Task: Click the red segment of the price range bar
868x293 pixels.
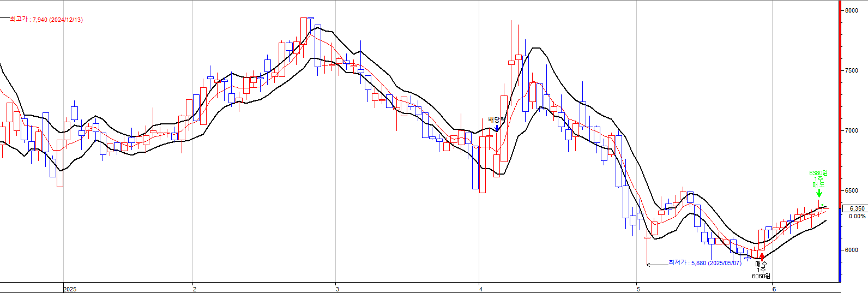Action: coord(841,104)
